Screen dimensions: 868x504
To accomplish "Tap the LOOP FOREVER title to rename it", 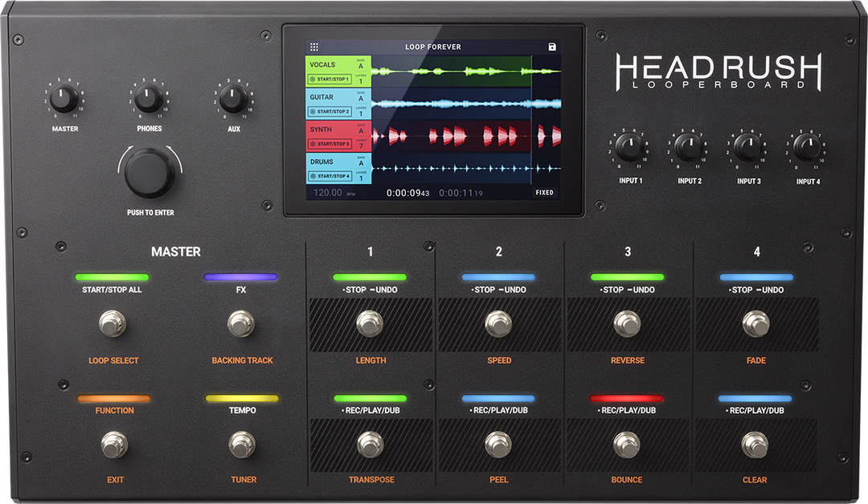I will click(433, 47).
